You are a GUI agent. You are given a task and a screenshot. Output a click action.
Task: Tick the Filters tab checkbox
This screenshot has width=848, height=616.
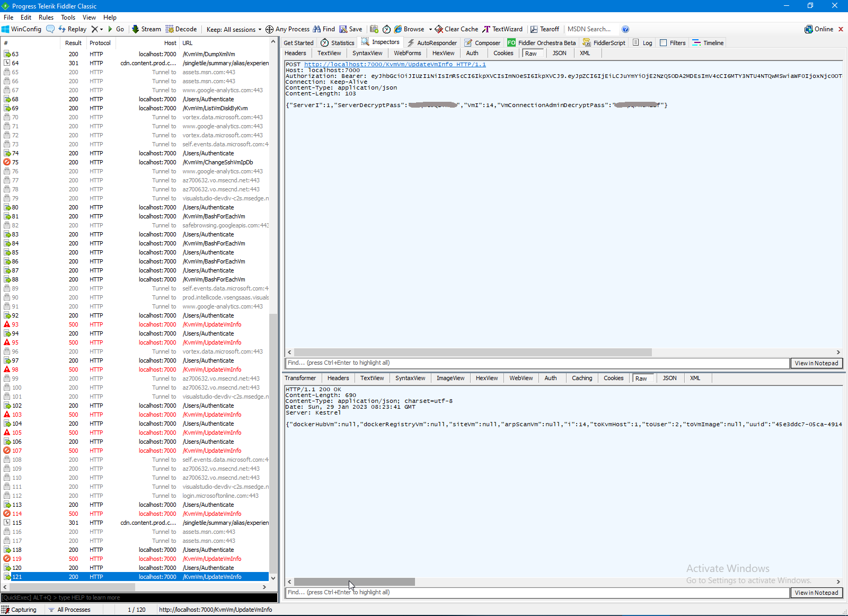tap(663, 43)
